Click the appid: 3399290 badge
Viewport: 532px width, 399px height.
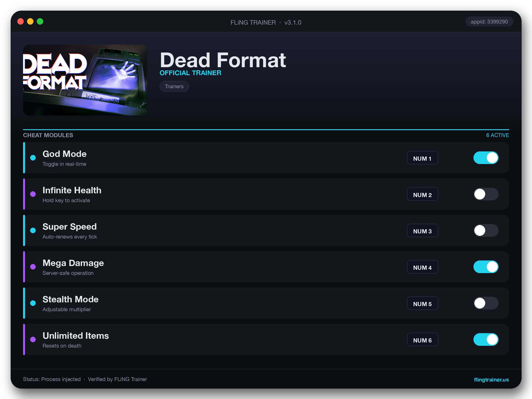(489, 22)
